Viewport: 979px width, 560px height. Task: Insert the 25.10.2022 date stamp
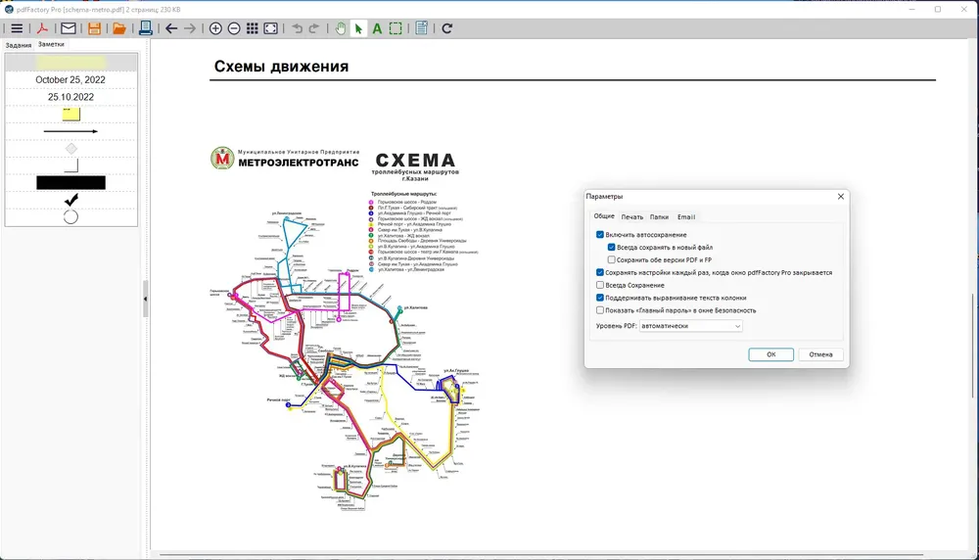70,97
